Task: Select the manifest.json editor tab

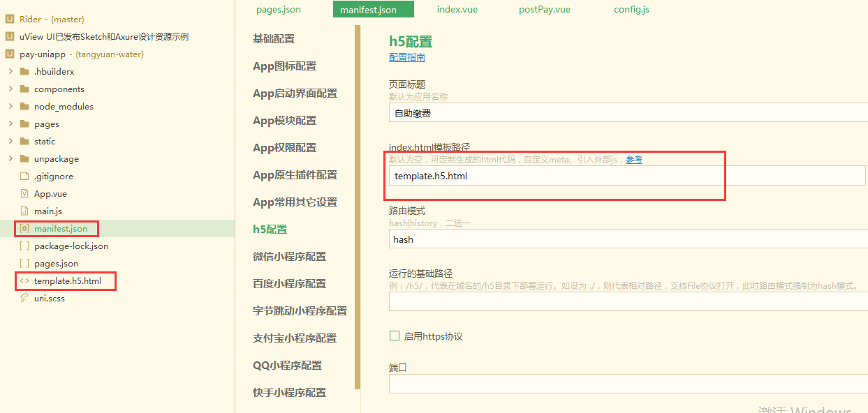Action: 374,10
